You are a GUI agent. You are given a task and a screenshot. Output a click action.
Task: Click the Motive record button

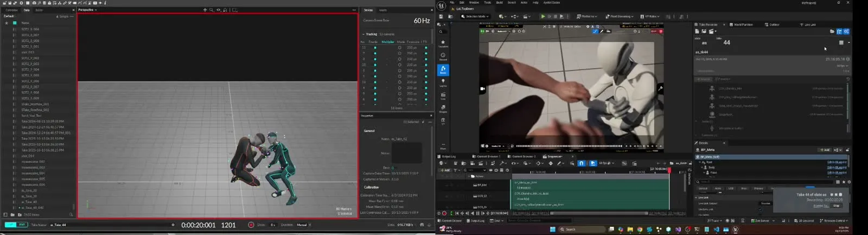pyautogui.click(x=251, y=225)
